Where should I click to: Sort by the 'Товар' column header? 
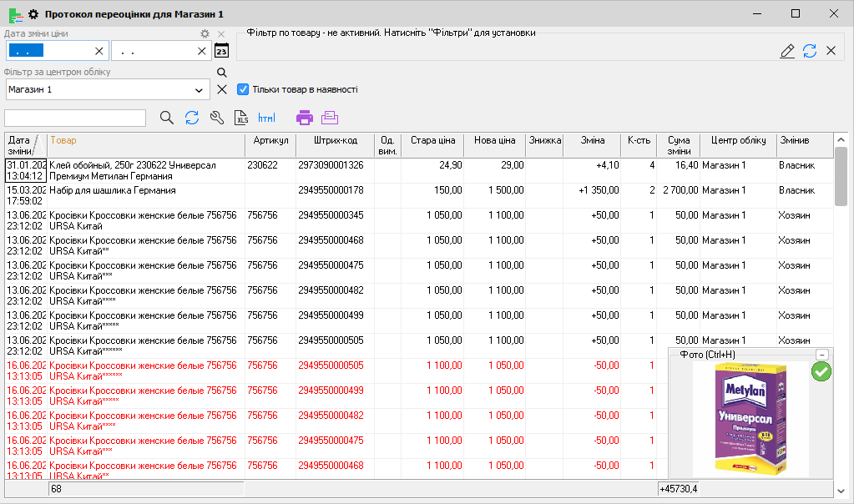[63, 140]
